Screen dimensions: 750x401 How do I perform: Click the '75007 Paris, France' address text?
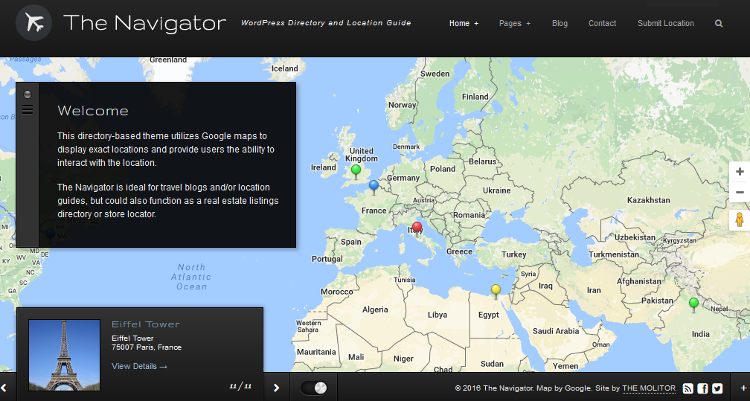click(146, 347)
